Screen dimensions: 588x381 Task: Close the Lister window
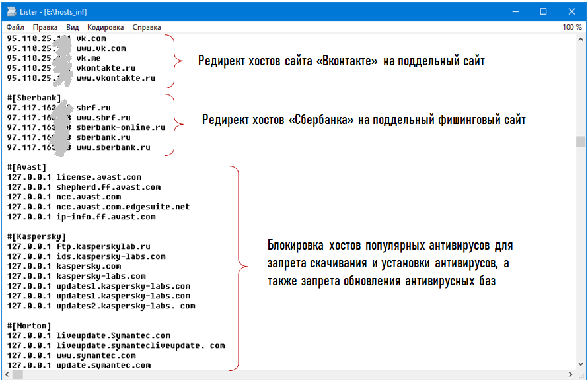click(571, 12)
